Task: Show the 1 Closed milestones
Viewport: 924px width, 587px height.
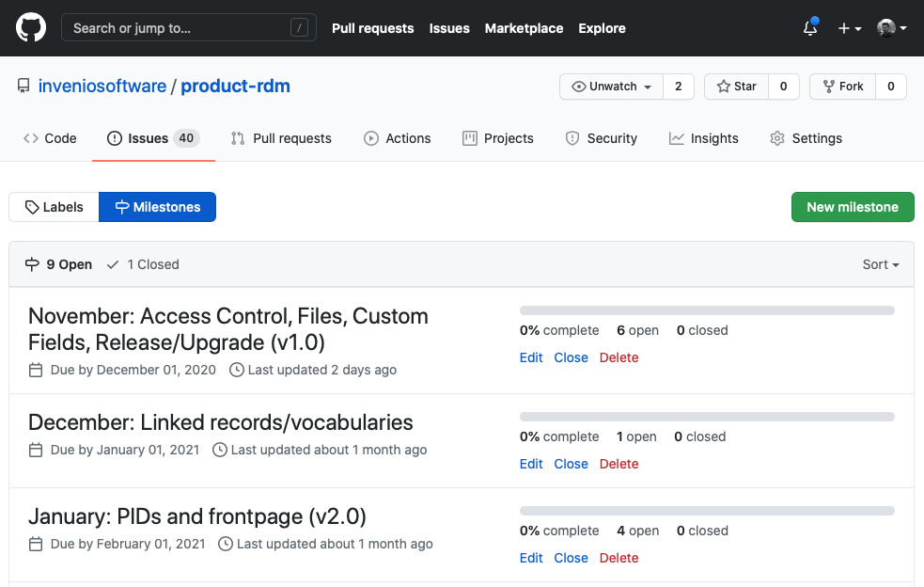Action: click(x=143, y=264)
